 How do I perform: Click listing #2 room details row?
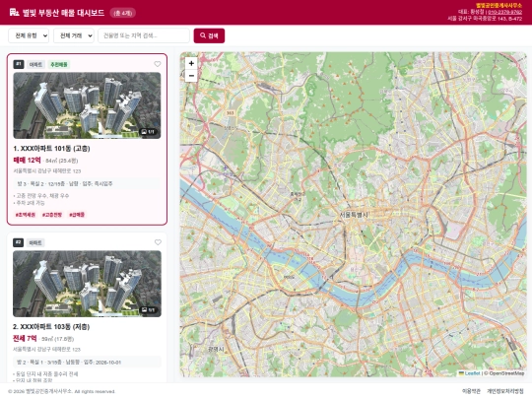87,362
